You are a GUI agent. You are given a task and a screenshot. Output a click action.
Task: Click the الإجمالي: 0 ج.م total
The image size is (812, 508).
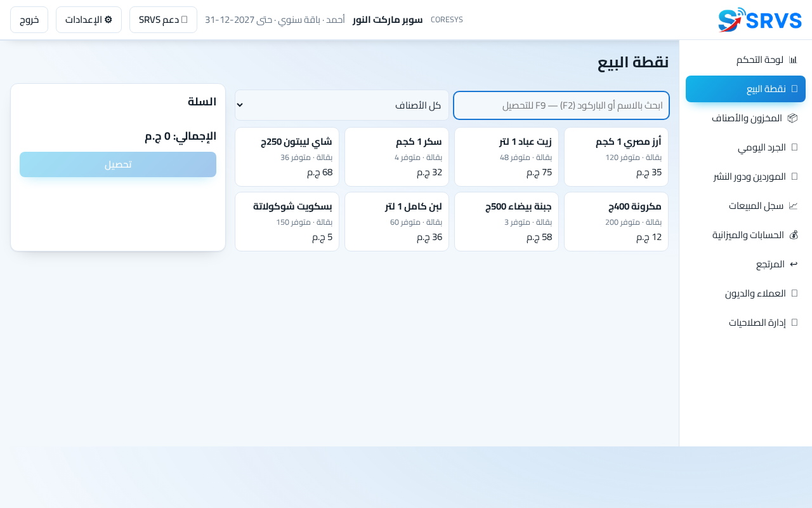point(181,136)
